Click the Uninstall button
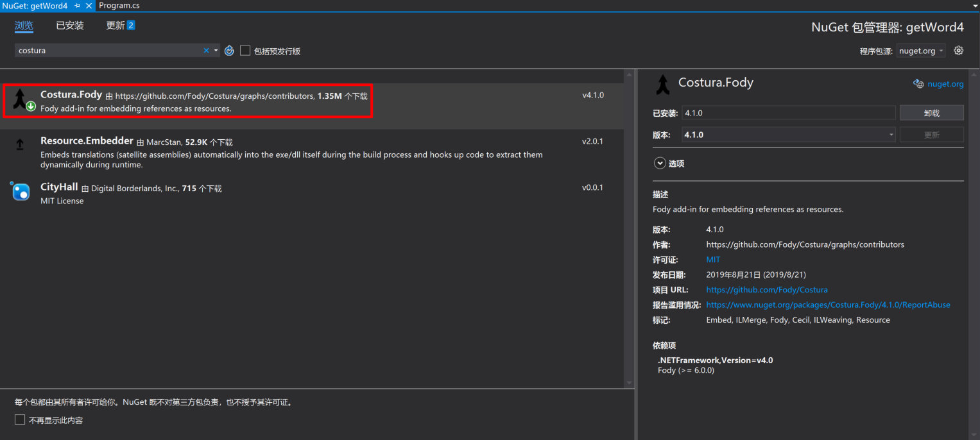980x440 pixels. (932, 113)
